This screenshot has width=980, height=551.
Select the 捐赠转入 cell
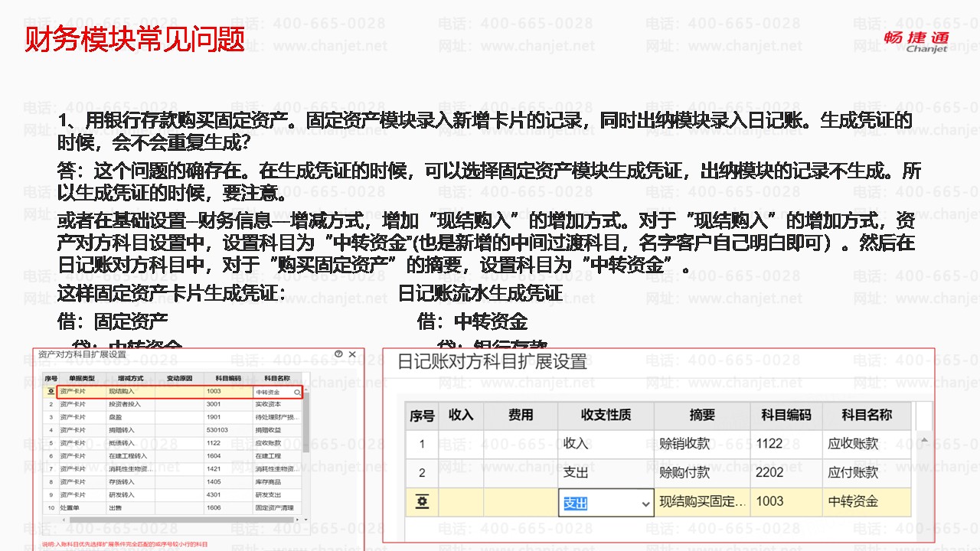(x=131, y=430)
